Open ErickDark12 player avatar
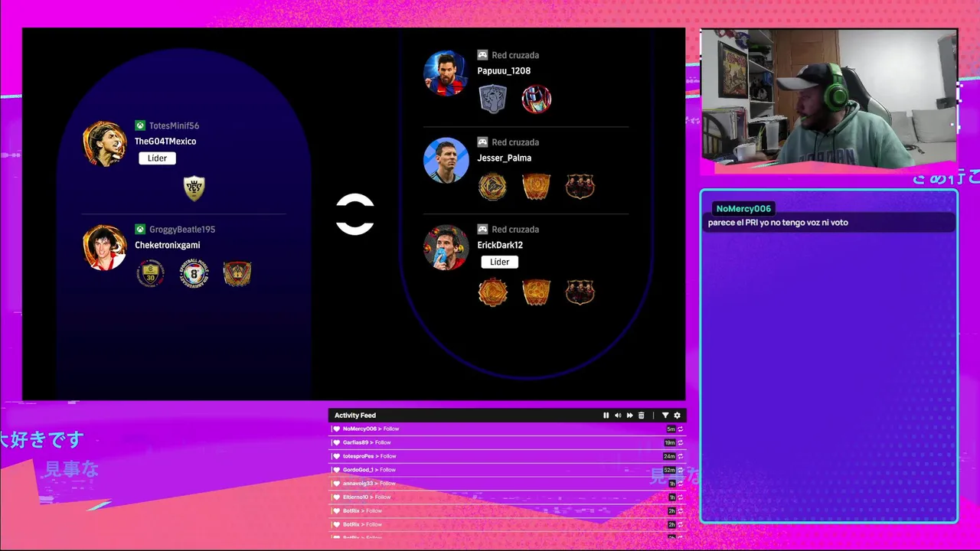 446,247
